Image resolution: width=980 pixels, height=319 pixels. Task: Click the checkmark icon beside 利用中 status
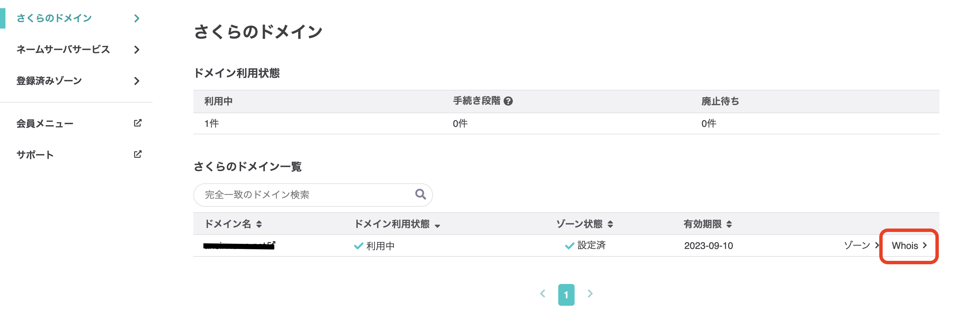click(358, 246)
